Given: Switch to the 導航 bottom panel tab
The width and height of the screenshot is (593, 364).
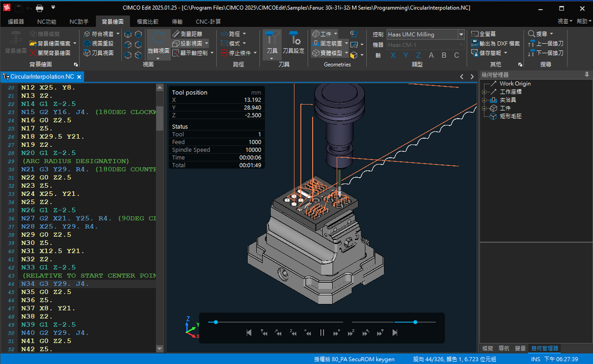Looking at the screenshot, I should [504, 348].
